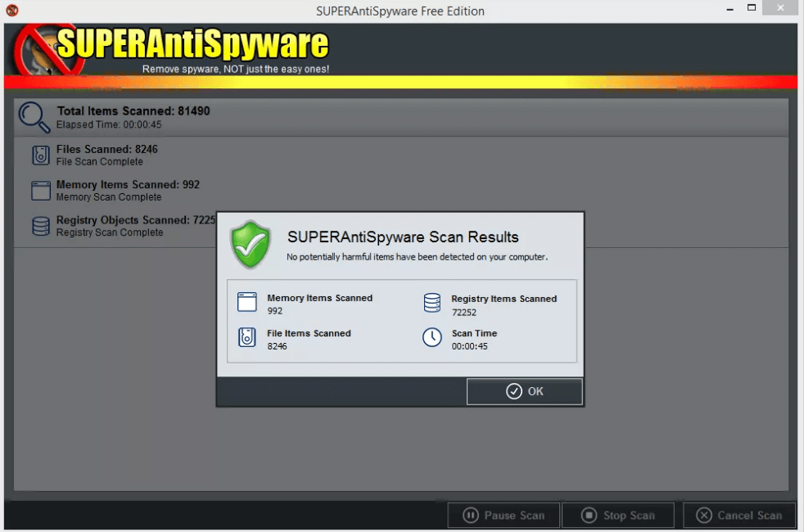Image resolution: width=804 pixels, height=532 pixels.
Task: Pause the ongoing scan
Action: coord(504,515)
